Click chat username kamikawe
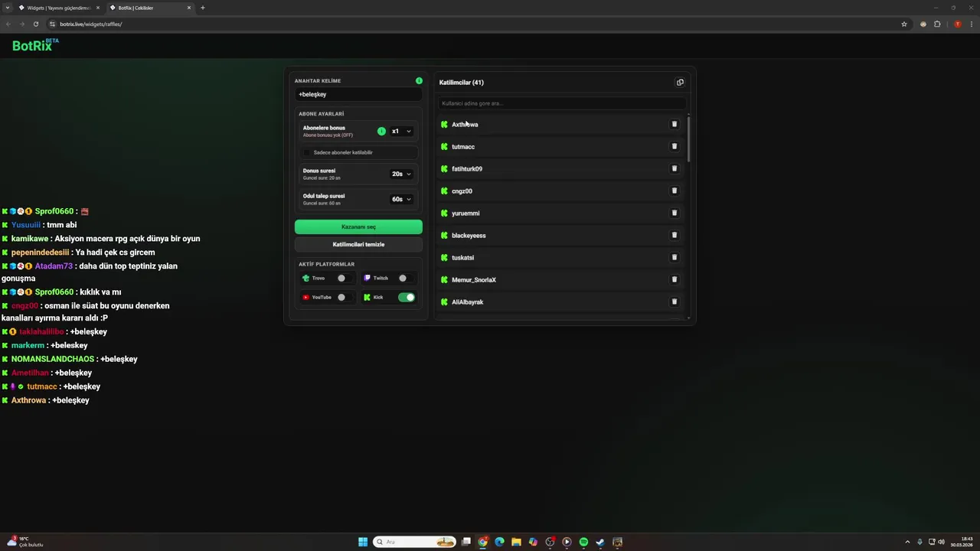980x551 pixels. coord(28,239)
